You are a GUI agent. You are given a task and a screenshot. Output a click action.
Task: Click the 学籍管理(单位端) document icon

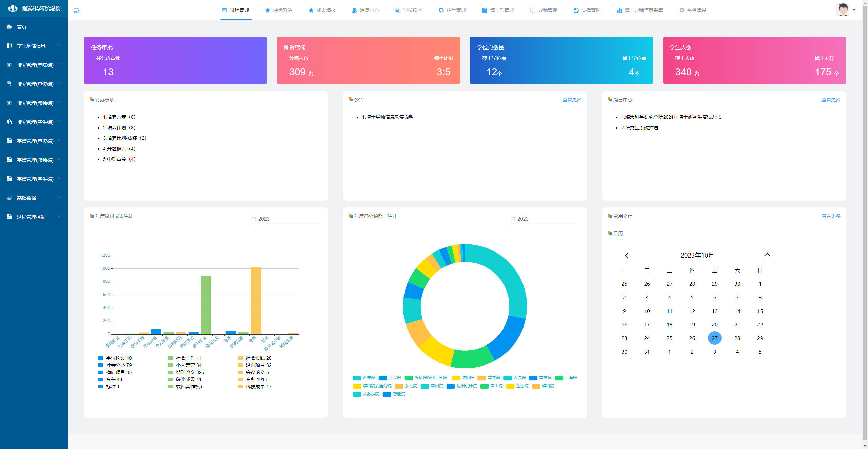[9, 141]
